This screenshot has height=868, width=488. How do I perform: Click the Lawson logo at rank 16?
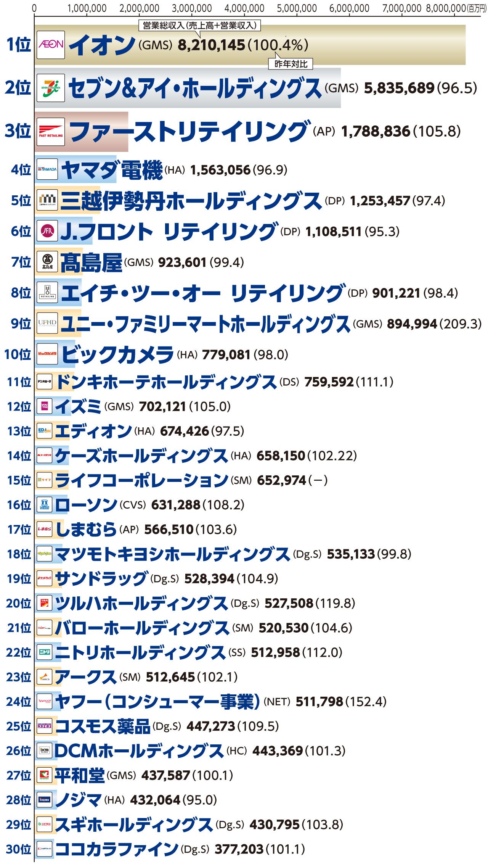click(45, 505)
